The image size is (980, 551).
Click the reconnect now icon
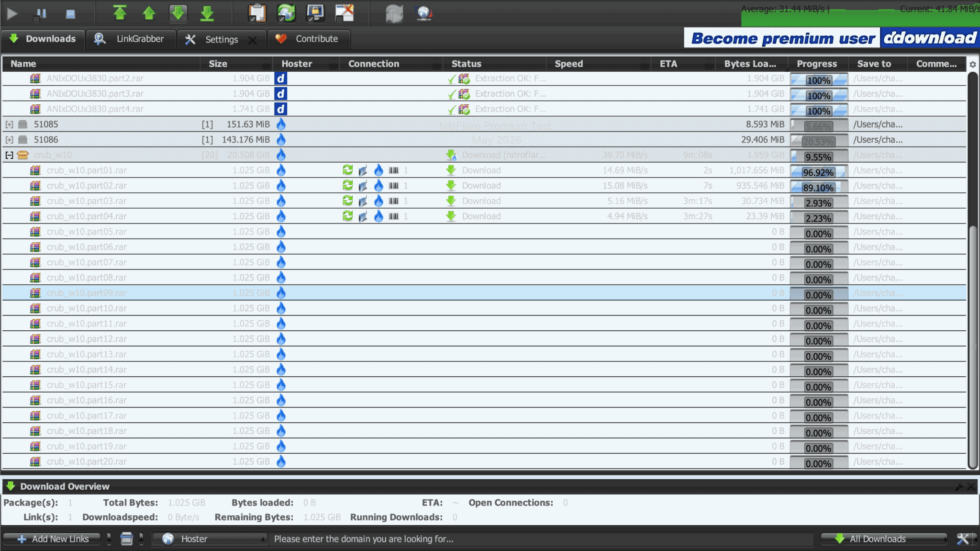[x=394, y=13]
